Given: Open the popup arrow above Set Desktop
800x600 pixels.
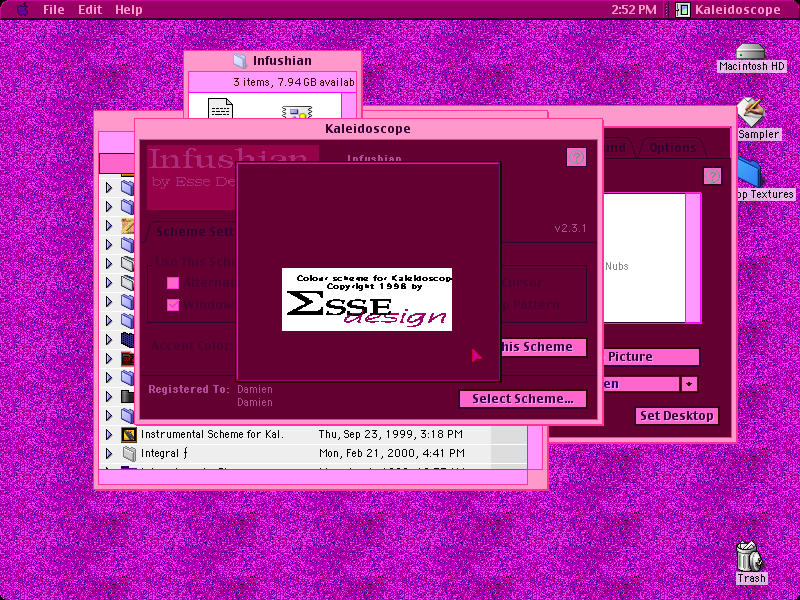Looking at the screenshot, I should click(x=689, y=384).
